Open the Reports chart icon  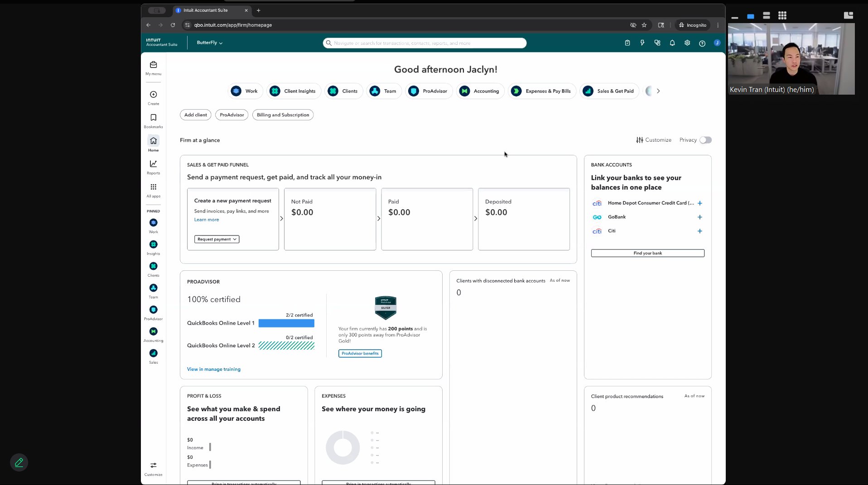[153, 164]
